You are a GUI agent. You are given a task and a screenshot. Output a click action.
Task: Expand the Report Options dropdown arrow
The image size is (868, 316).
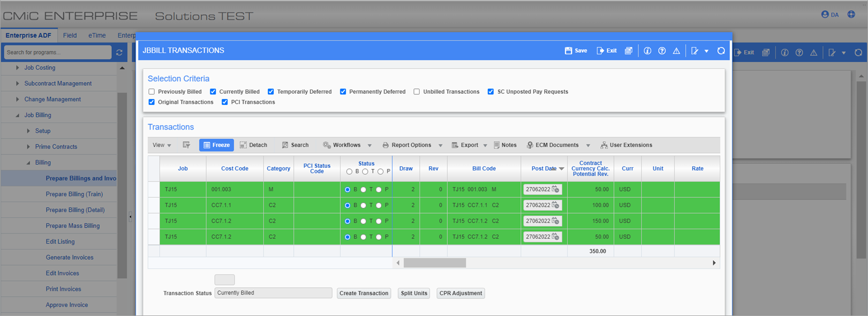coord(440,145)
